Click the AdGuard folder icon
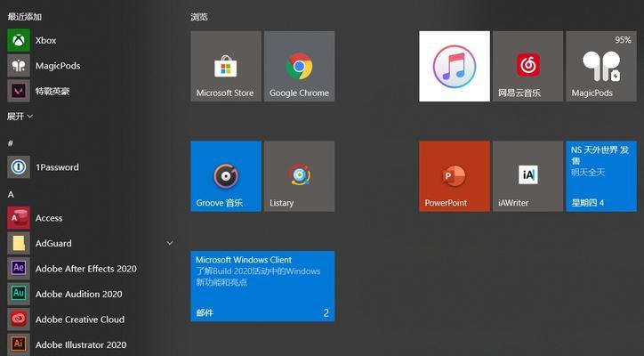 pos(19,243)
